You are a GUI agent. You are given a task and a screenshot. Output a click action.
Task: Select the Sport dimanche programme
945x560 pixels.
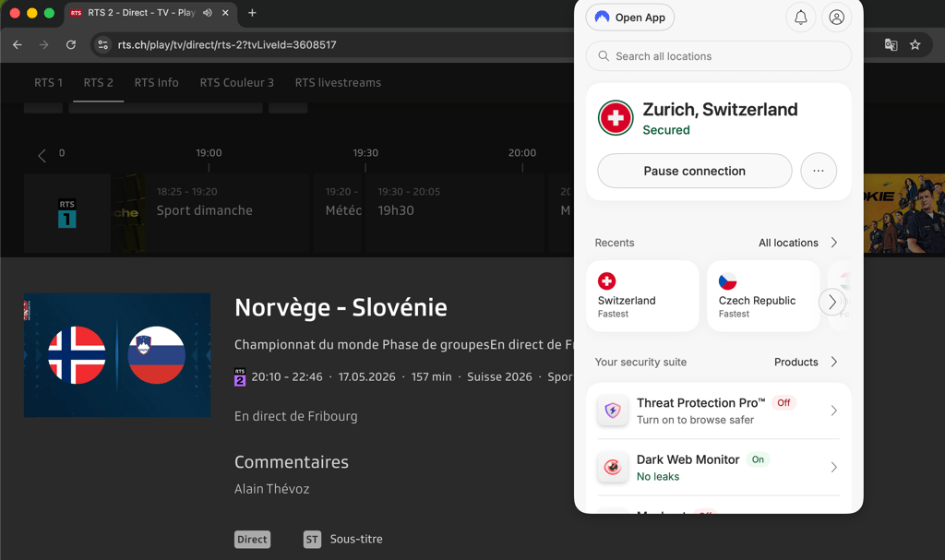coord(209,213)
